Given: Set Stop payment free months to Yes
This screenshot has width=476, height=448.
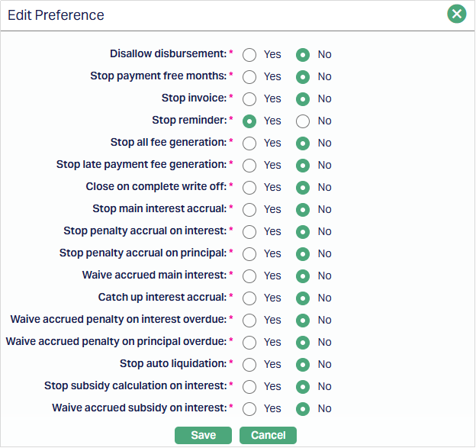Looking at the screenshot, I should [x=249, y=76].
